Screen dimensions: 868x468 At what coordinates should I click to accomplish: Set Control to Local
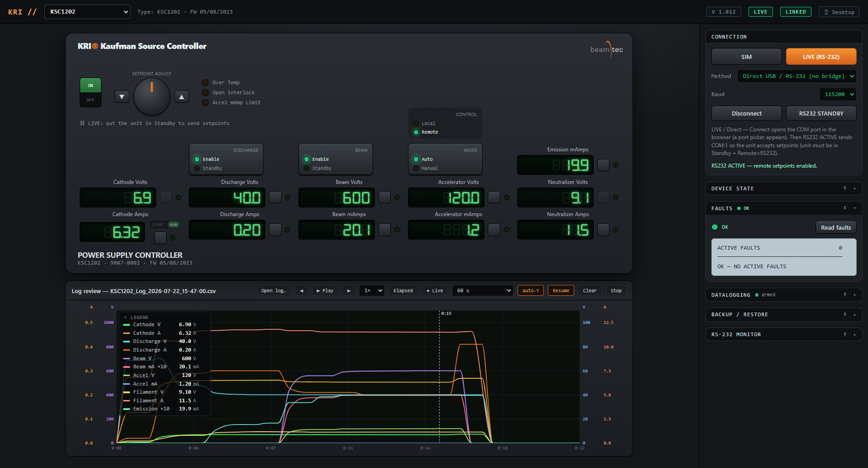tap(424, 123)
